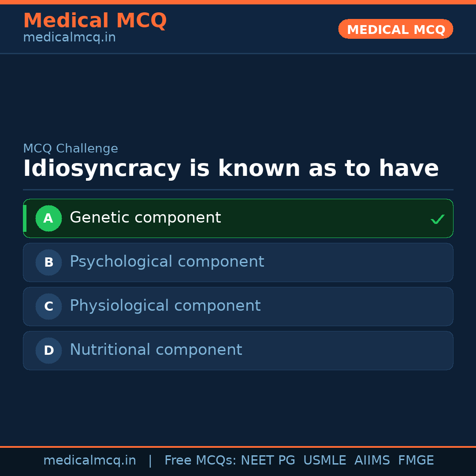Viewport: 476px width, 476px height.
Task: Click the letter D circle badge
Action: (48, 350)
